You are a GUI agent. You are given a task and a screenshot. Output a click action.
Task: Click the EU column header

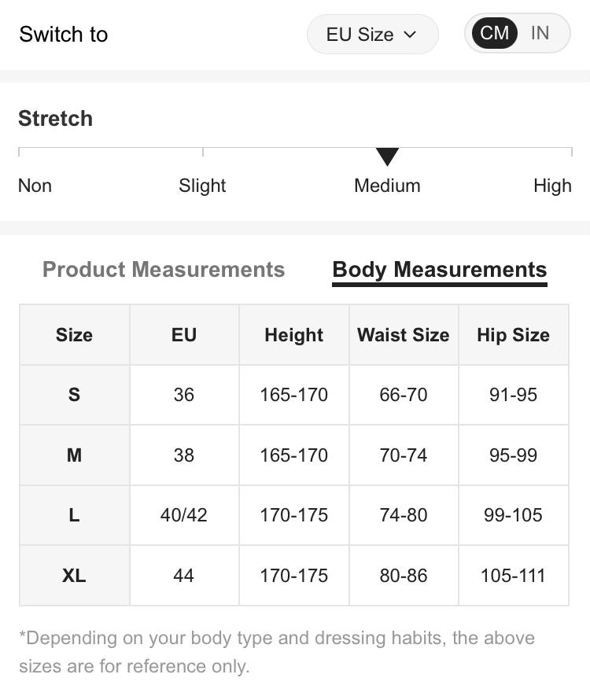183,335
